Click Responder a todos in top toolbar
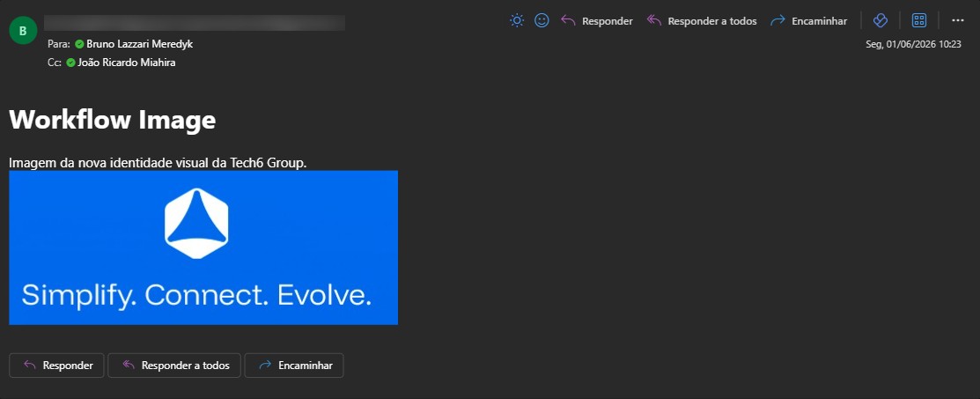This screenshot has height=399, width=980. pos(702,20)
